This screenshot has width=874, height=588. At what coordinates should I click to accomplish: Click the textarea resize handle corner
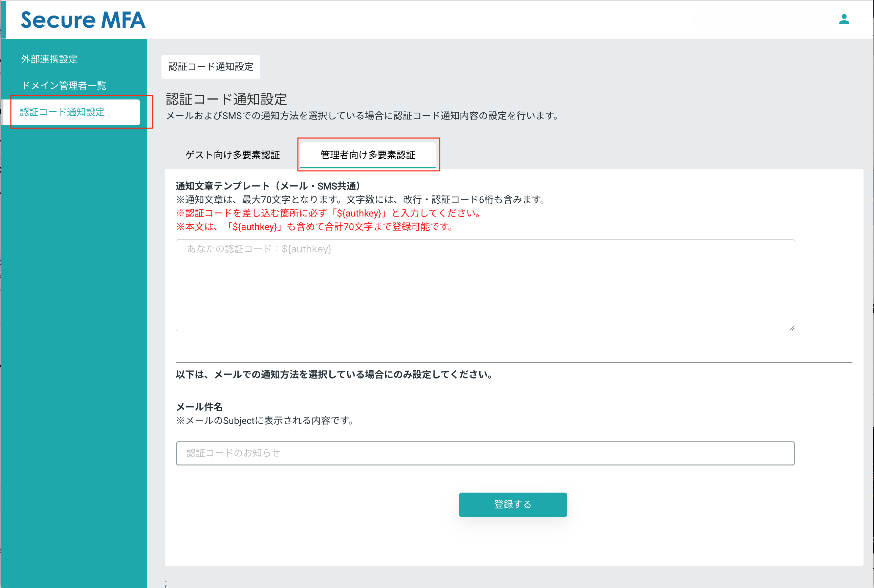click(x=791, y=328)
